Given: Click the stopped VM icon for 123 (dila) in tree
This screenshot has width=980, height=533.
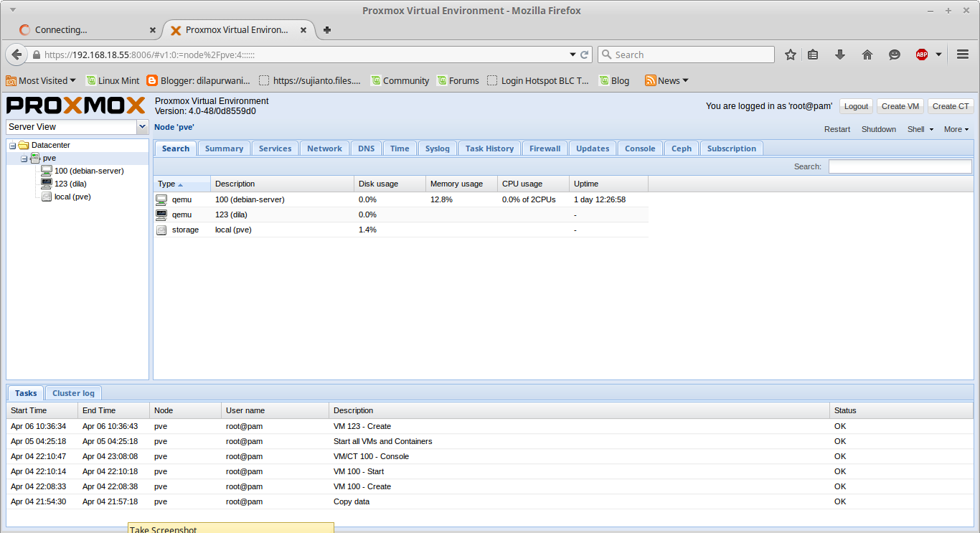Looking at the screenshot, I should 47,184.
